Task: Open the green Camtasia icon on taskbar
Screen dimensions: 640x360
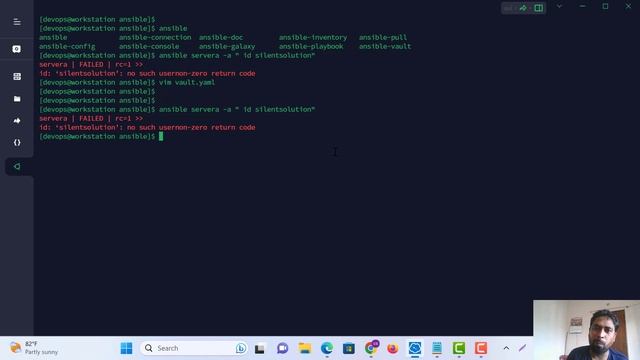Action: click(x=459, y=348)
